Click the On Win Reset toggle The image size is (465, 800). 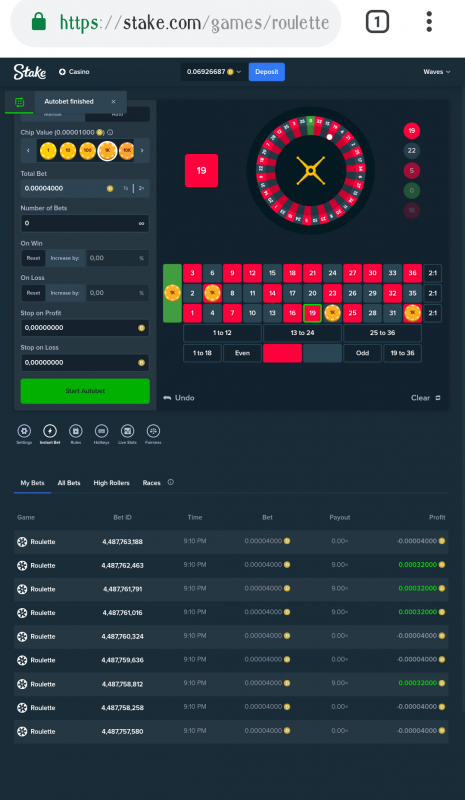[x=33, y=258]
